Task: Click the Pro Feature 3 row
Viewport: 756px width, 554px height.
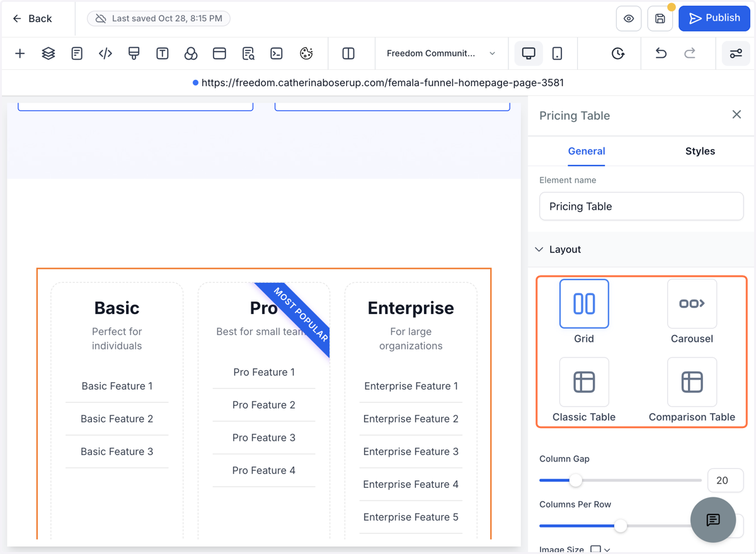Action: tap(263, 438)
